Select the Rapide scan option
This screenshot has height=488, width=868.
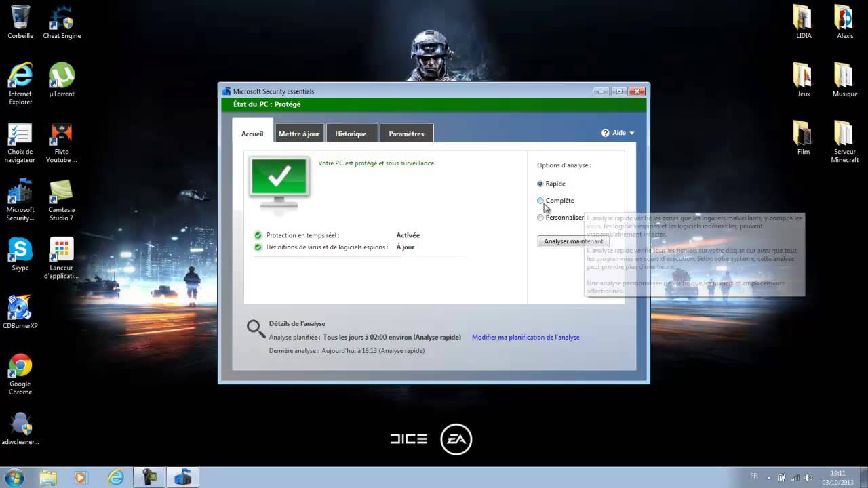[x=551, y=184]
